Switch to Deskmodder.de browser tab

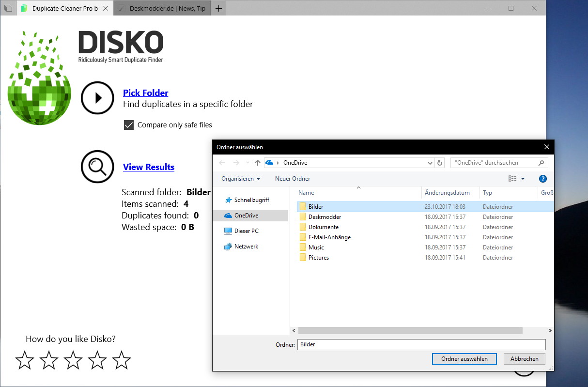(x=162, y=8)
